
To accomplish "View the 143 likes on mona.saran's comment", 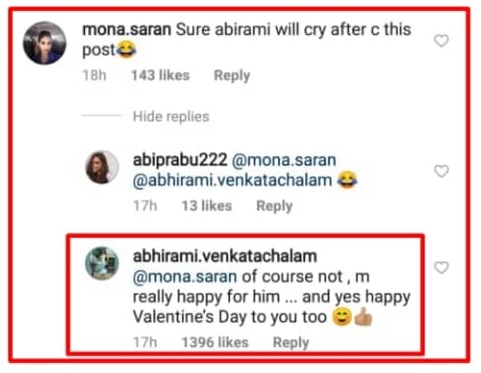I will tap(160, 75).
